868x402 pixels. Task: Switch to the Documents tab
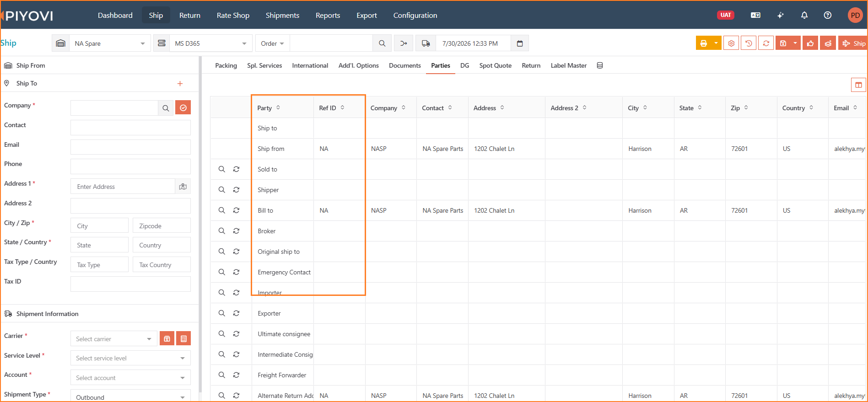coord(405,65)
